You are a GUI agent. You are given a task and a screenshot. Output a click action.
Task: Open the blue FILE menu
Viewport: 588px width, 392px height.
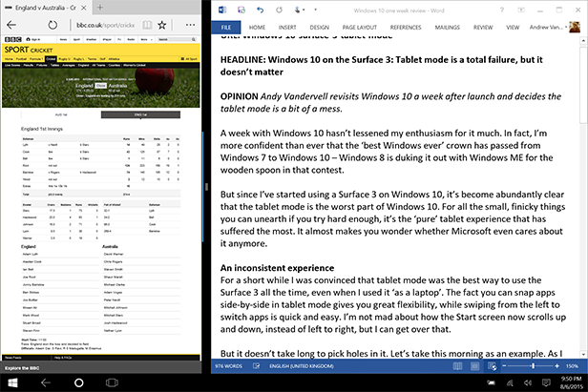coord(225,28)
